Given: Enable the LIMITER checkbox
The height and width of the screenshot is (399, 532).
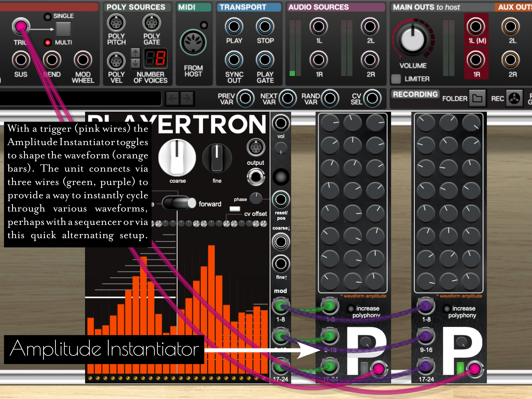Looking at the screenshot, I should click(396, 79).
